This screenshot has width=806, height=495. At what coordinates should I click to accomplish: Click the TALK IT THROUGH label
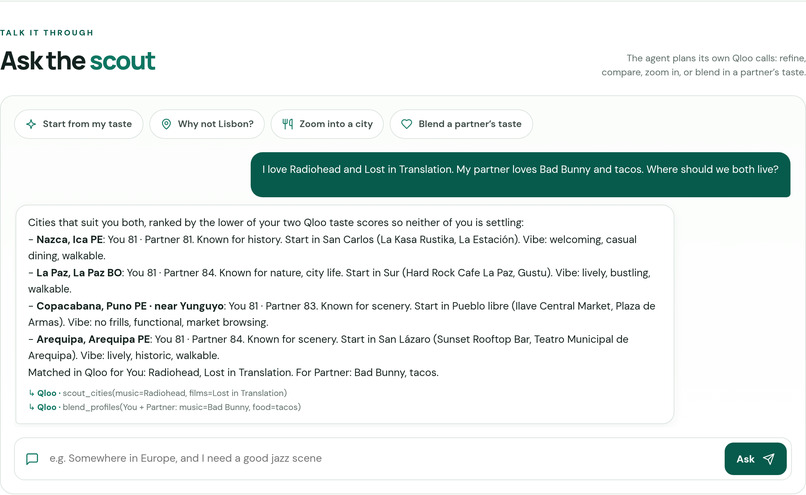(47, 33)
